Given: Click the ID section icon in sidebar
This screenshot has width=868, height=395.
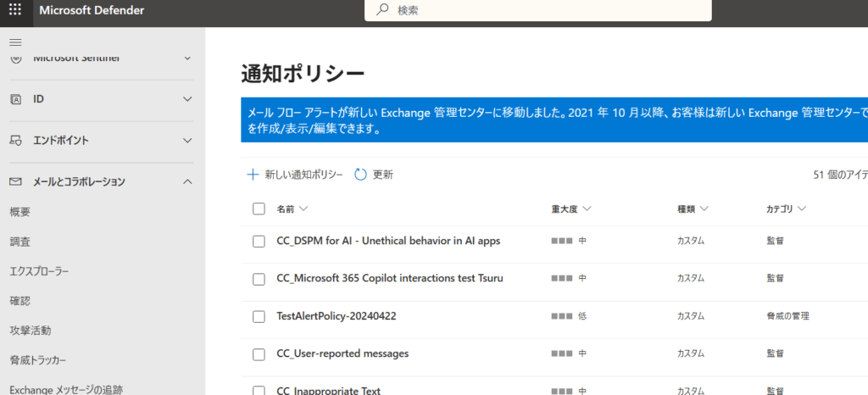Looking at the screenshot, I should click(15, 99).
